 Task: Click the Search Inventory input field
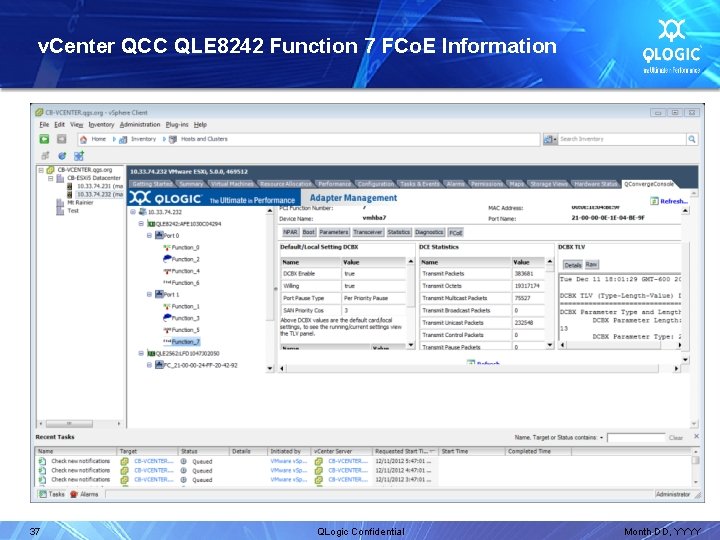coord(622,139)
